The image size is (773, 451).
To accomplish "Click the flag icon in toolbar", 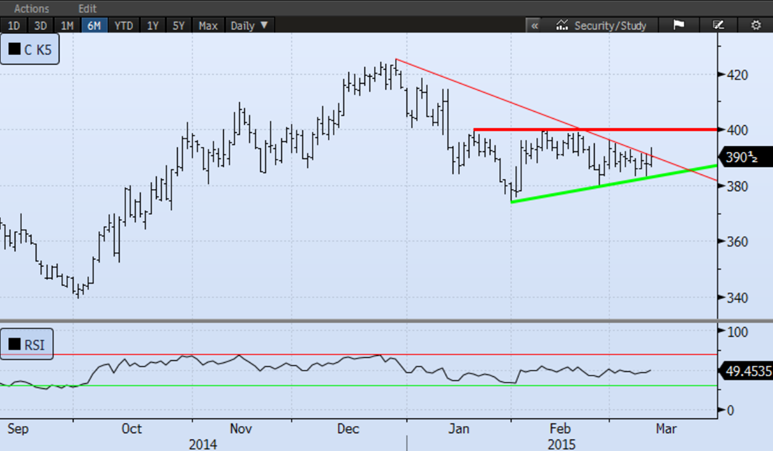I will pyautogui.click(x=678, y=25).
